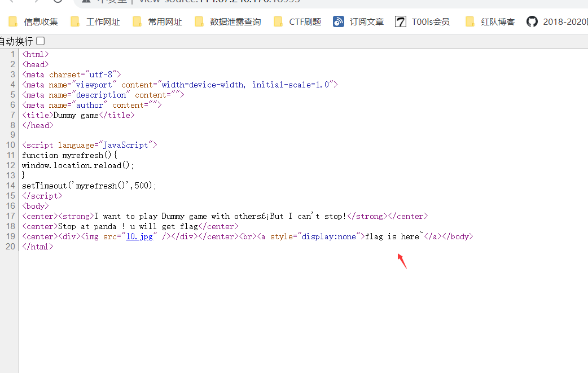Open the CTF刷题 bookmark folder
588x373 pixels.
pyautogui.click(x=297, y=22)
